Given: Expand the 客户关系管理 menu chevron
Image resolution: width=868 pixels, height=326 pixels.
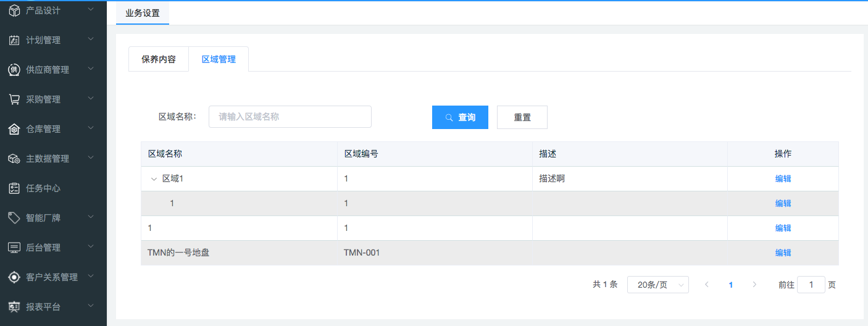Looking at the screenshot, I should click(x=91, y=277).
